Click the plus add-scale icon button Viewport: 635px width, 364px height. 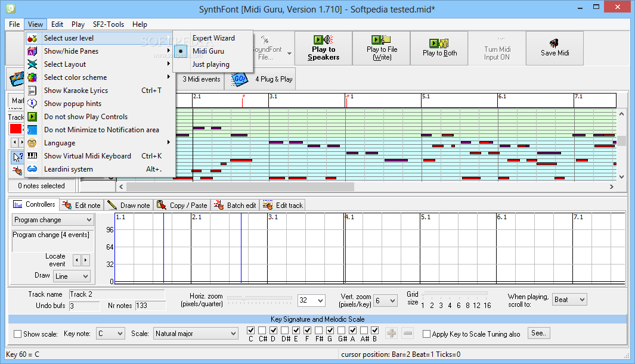pyautogui.click(x=391, y=333)
